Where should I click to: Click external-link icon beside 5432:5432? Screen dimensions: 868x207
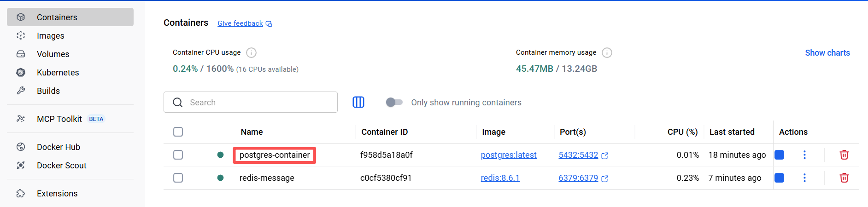(605, 156)
